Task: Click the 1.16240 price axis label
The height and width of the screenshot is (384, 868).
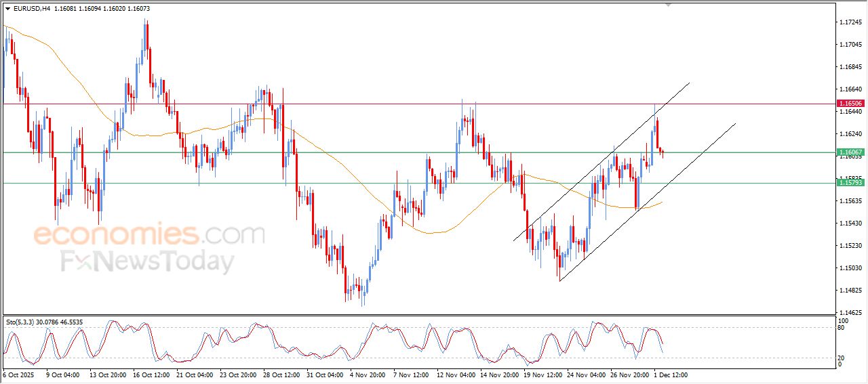Action: pyautogui.click(x=851, y=134)
